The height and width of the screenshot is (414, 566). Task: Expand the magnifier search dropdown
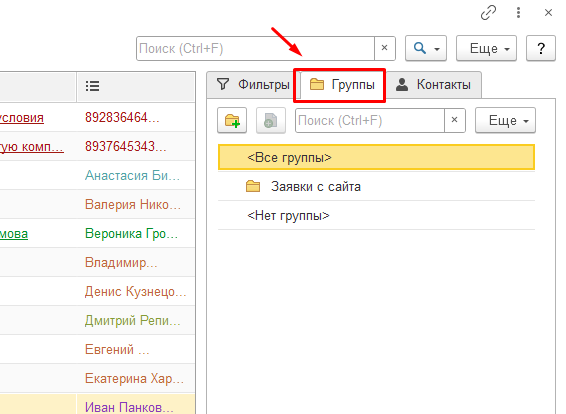426,48
